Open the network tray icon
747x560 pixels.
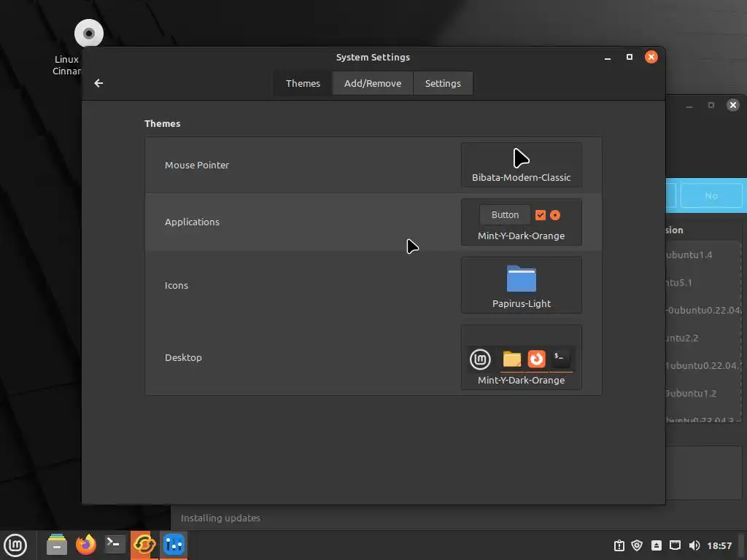pos(675,545)
